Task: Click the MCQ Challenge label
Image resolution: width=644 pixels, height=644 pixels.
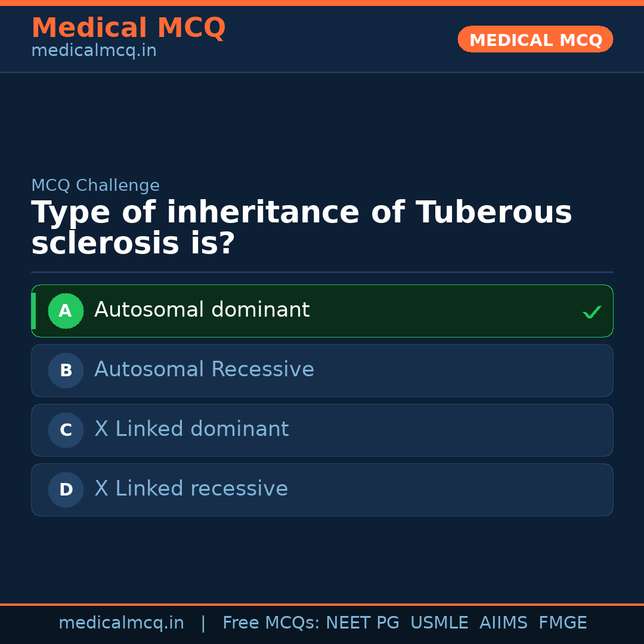Action: (x=95, y=185)
